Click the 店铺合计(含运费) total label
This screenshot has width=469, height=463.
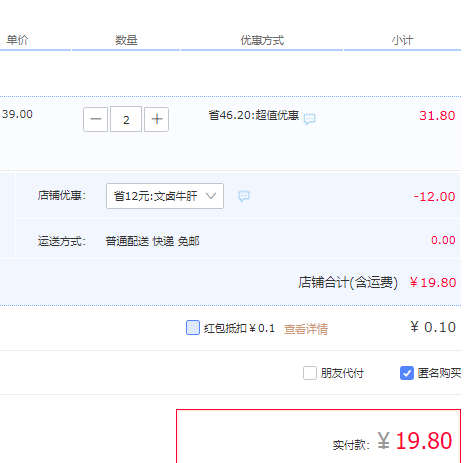[x=348, y=282]
